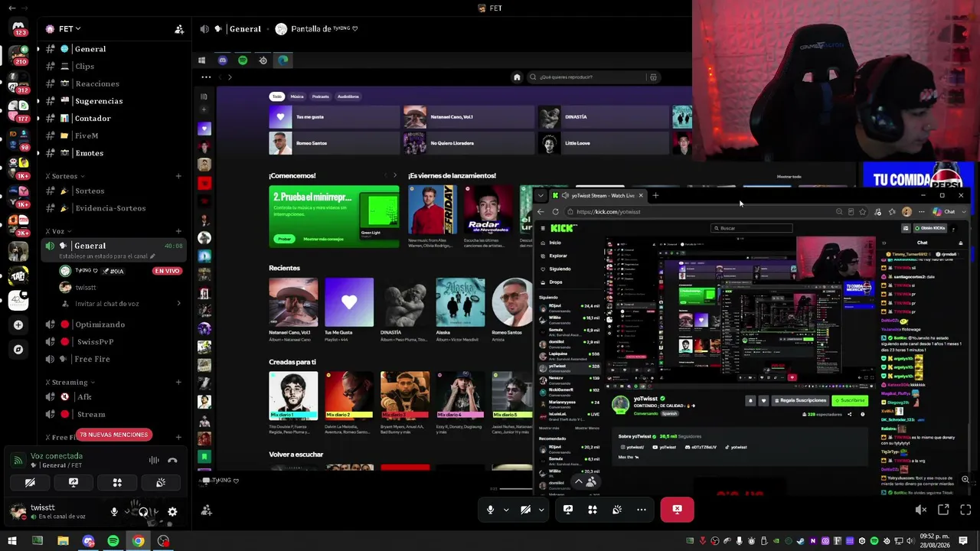This screenshot has height=551, width=980.
Task: Open the soundboard in the voice panel
Action: [x=161, y=483]
